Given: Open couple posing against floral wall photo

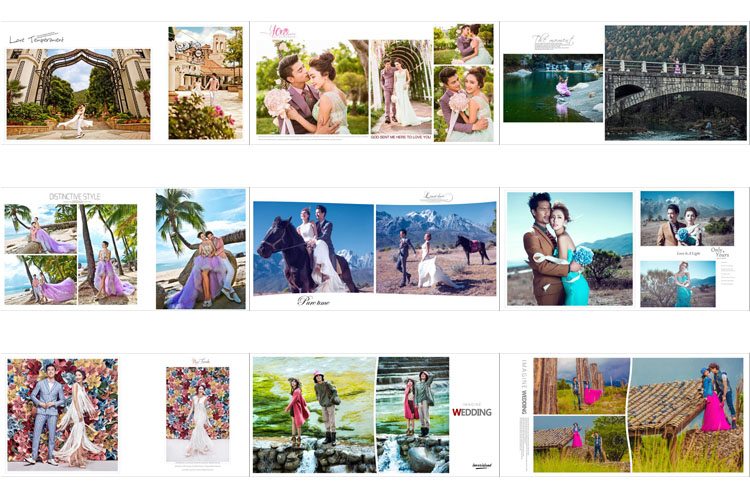Looking at the screenshot, I should [x=62, y=414].
